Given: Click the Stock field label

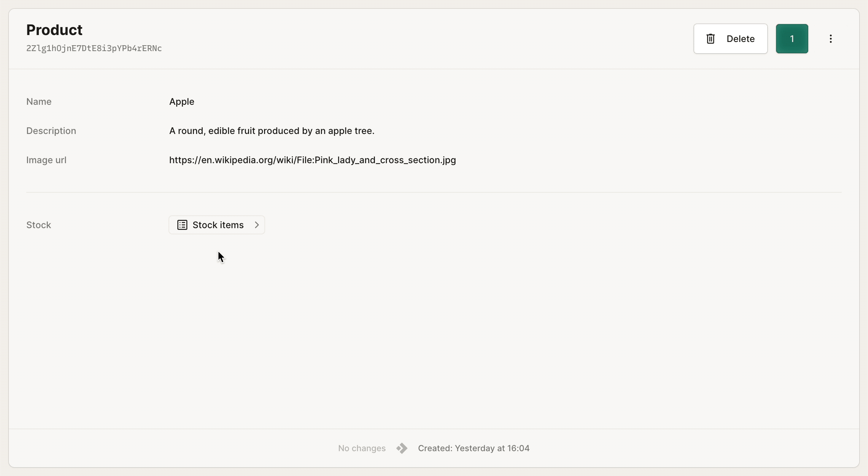Looking at the screenshot, I should tap(39, 225).
